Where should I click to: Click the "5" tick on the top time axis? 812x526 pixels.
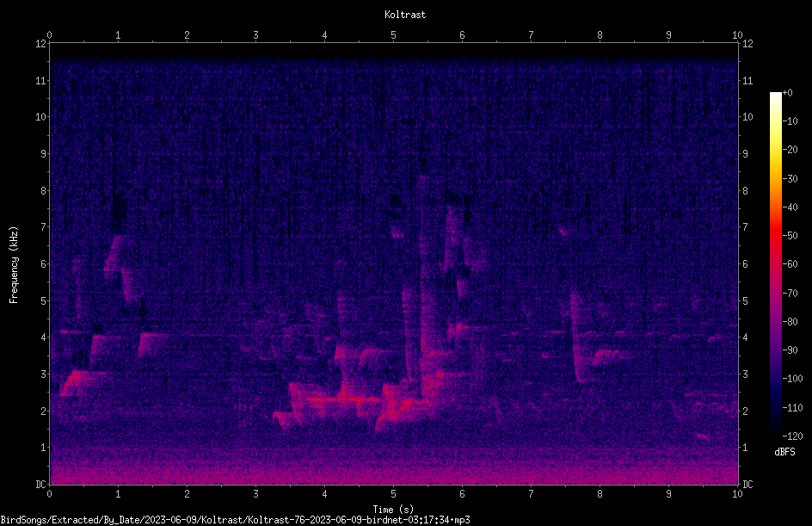pos(394,35)
